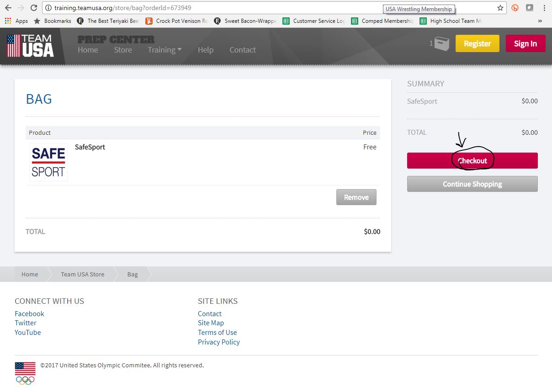The width and height of the screenshot is (552, 392).
Task: Open the Chrome three-dot menu
Action: [544, 8]
